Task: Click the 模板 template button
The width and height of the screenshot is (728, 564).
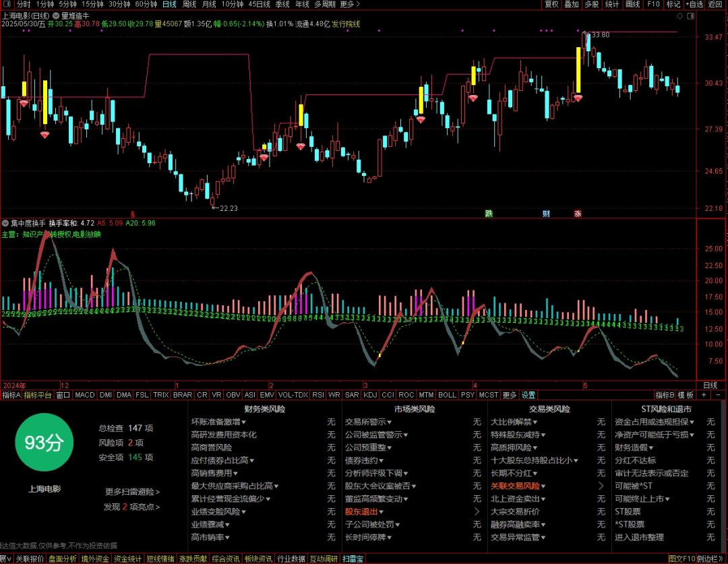Action: coord(686,395)
